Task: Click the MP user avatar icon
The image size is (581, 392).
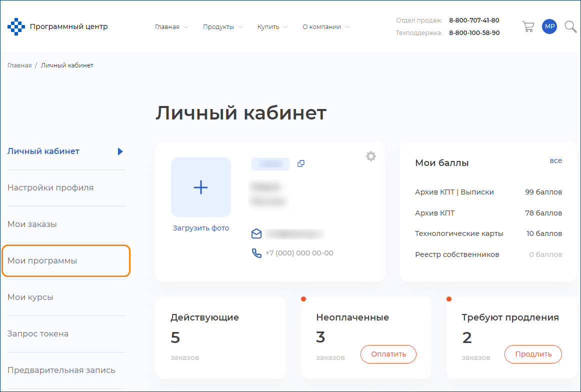Action: (x=549, y=26)
